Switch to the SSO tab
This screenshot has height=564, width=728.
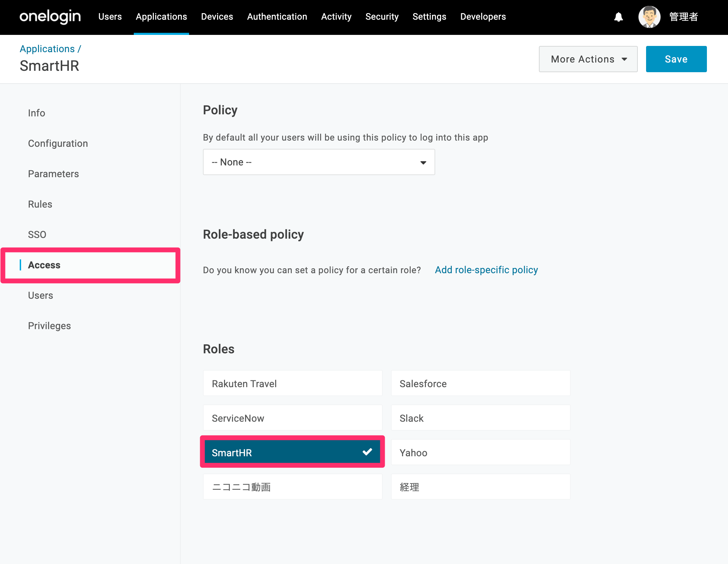37,235
